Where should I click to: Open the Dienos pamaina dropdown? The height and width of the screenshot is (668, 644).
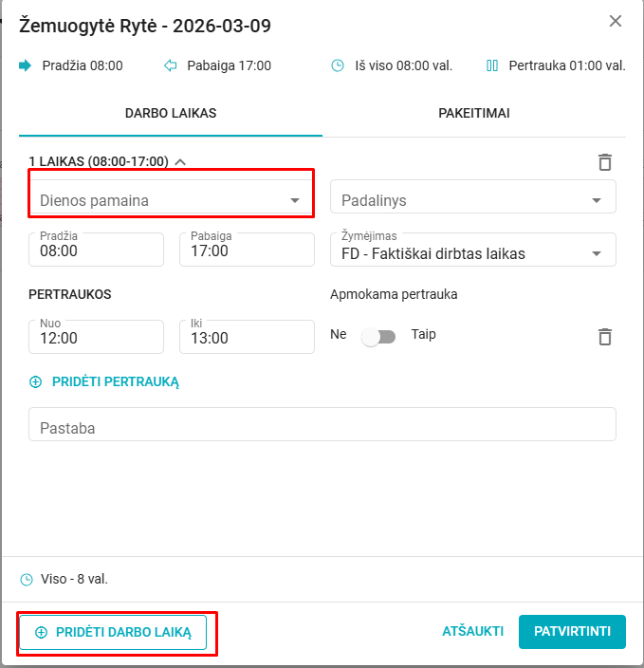tap(171, 200)
